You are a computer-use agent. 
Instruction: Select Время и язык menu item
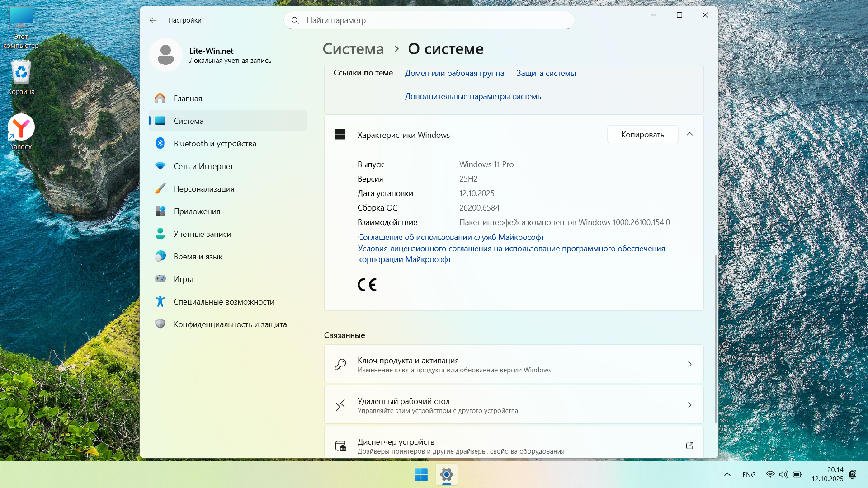[x=198, y=257]
